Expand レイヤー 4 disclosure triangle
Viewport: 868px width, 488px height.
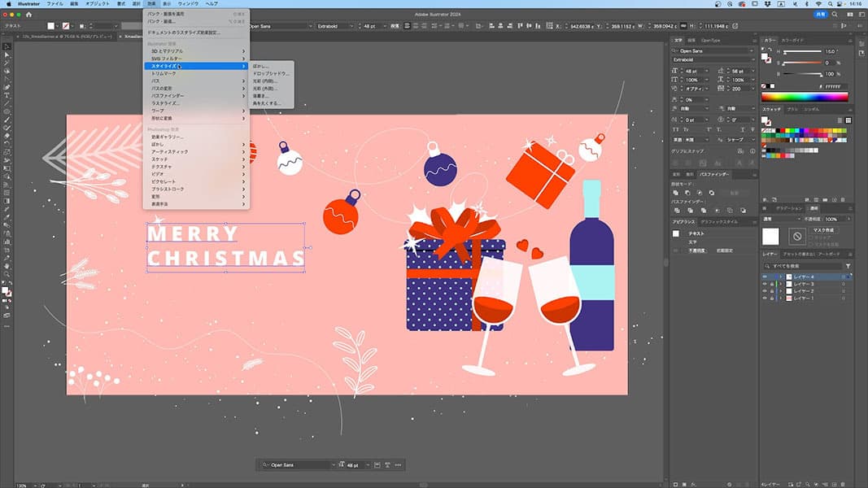pyautogui.click(x=780, y=277)
